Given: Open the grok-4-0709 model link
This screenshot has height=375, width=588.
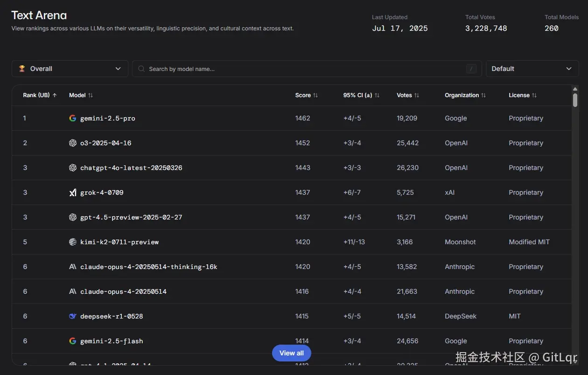Looking at the screenshot, I should tap(102, 193).
